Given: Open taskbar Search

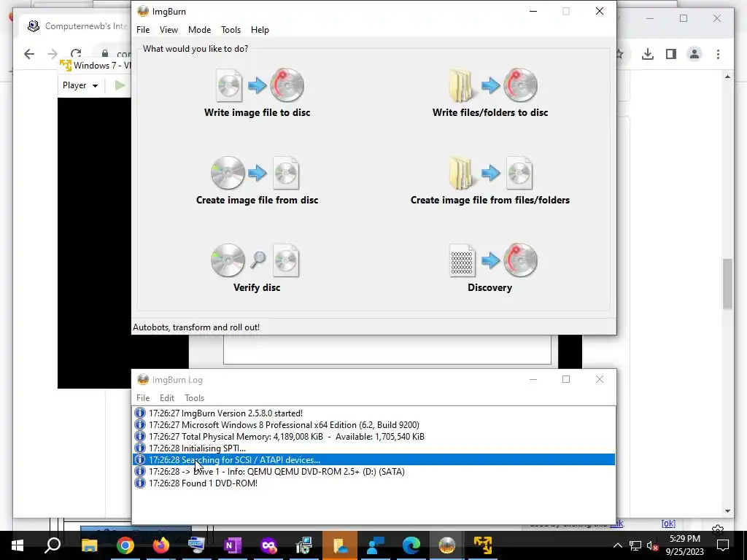Looking at the screenshot, I should point(53,545).
